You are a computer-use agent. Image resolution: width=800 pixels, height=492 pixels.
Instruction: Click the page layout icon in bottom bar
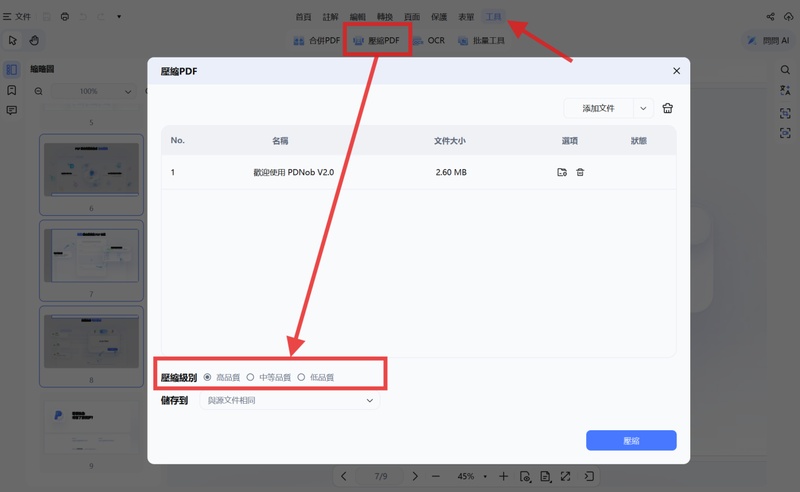tap(545, 476)
